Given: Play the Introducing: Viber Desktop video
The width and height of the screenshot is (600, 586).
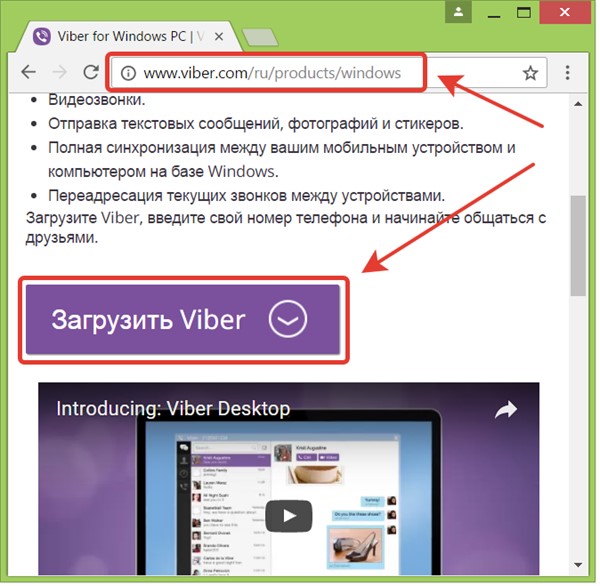Looking at the screenshot, I should coord(289,516).
